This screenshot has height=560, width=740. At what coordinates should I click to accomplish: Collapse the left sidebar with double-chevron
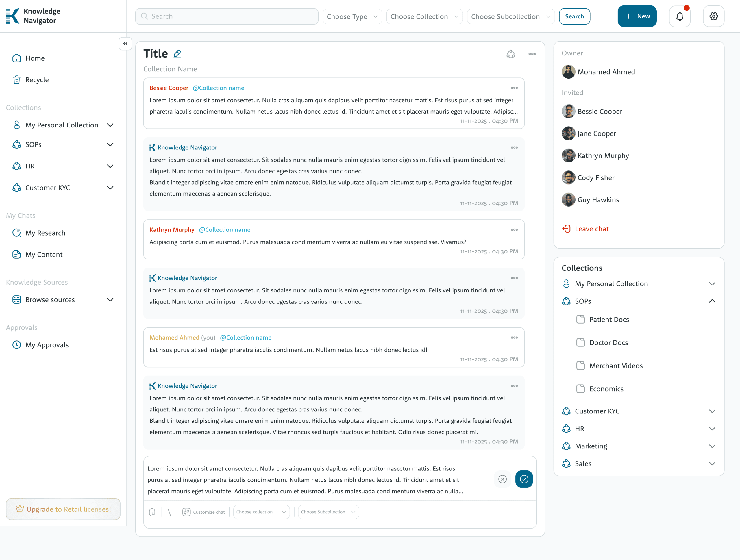pyautogui.click(x=125, y=44)
